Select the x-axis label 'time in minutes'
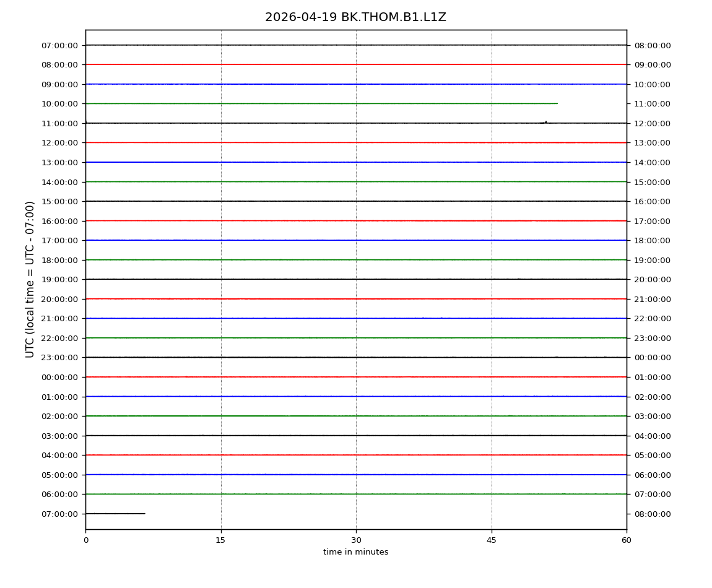Screen dimensions: 712x588 point(355,552)
